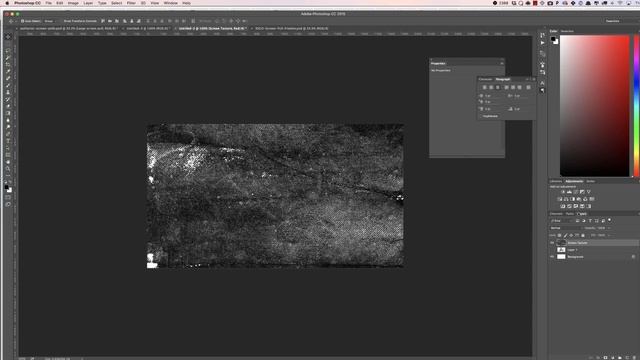Click the vertical hue slider
The height and width of the screenshot is (360, 640).
pos(636,106)
